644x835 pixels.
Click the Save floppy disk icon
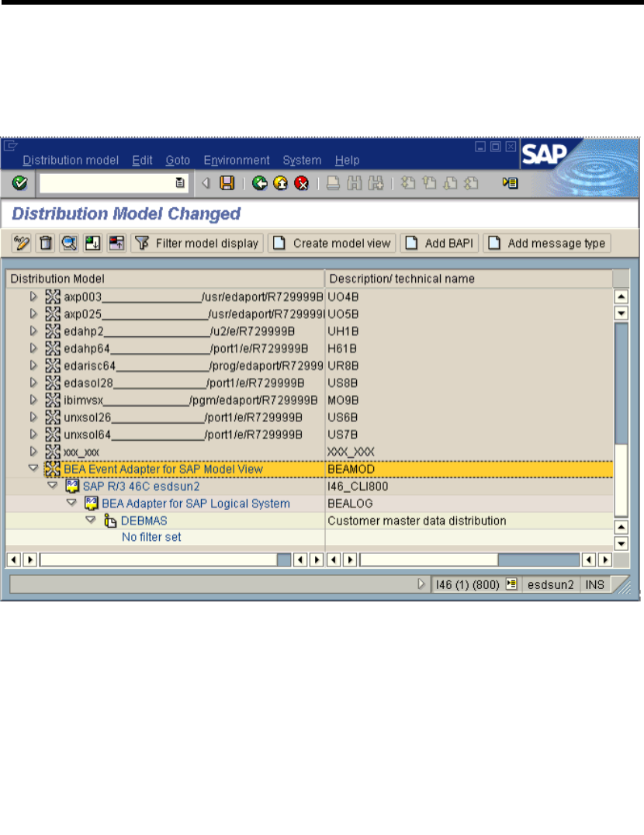[227, 183]
